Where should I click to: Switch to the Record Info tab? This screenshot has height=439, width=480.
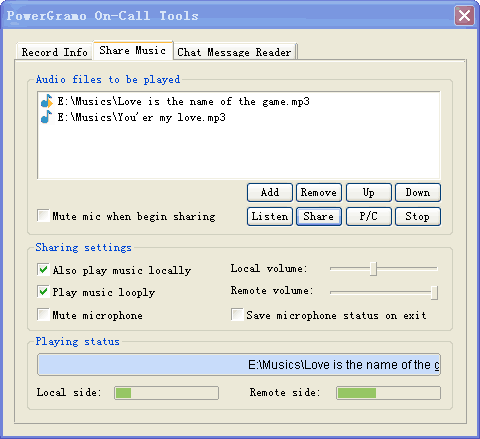[x=54, y=52]
